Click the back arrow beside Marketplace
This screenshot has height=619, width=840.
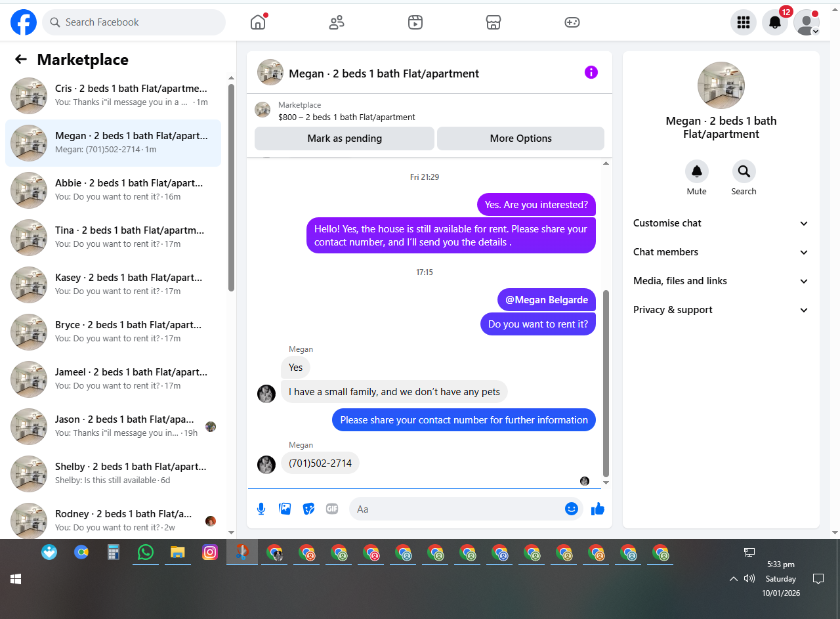(x=21, y=60)
